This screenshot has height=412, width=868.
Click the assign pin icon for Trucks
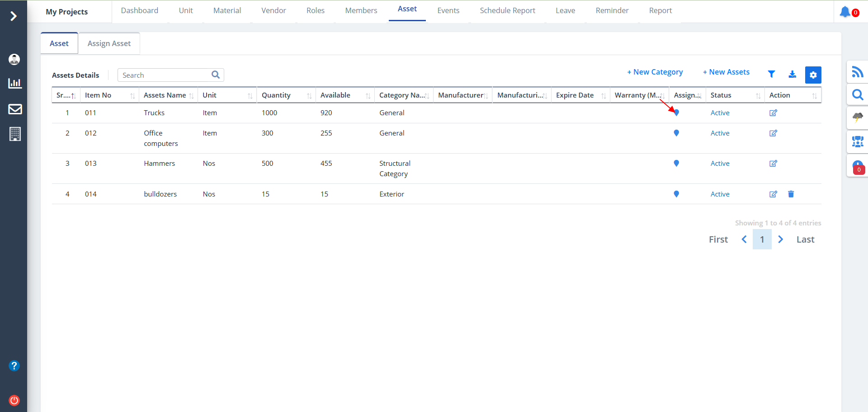tap(676, 113)
